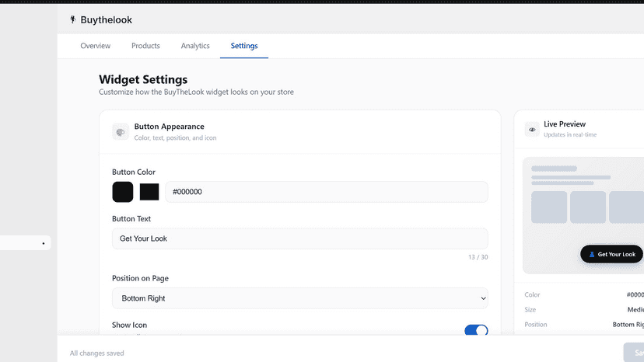644x362 pixels.
Task: Click the Live Preview panel title
Action: pos(565,124)
